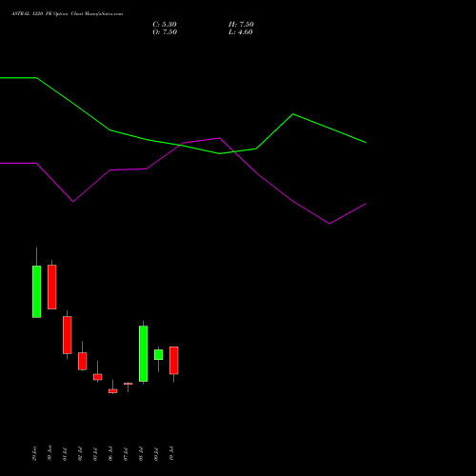The image size is (476, 476).
Task: Click the small red candle for 06 Jul
Action: coord(113,391)
